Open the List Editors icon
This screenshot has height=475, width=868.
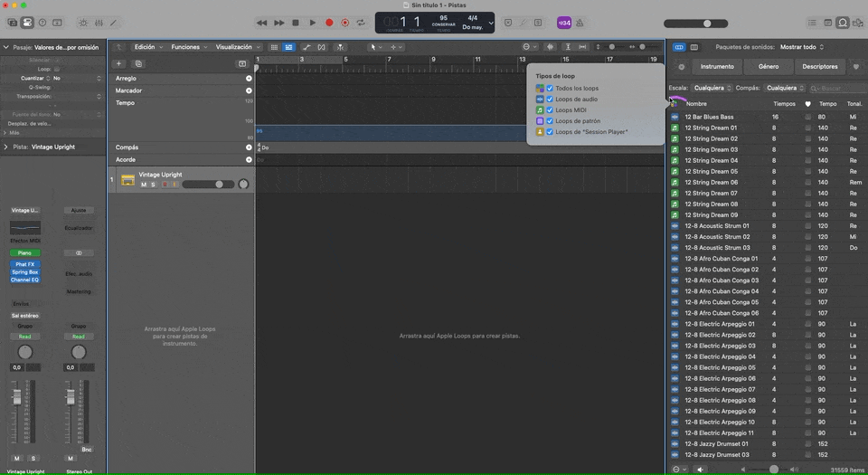[x=812, y=23]
